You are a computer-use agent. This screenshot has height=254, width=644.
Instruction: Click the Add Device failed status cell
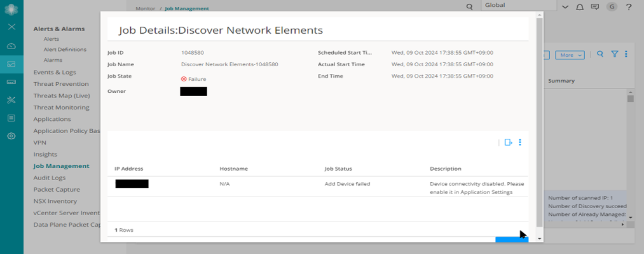pyautogui.click(x=348, y=184)
